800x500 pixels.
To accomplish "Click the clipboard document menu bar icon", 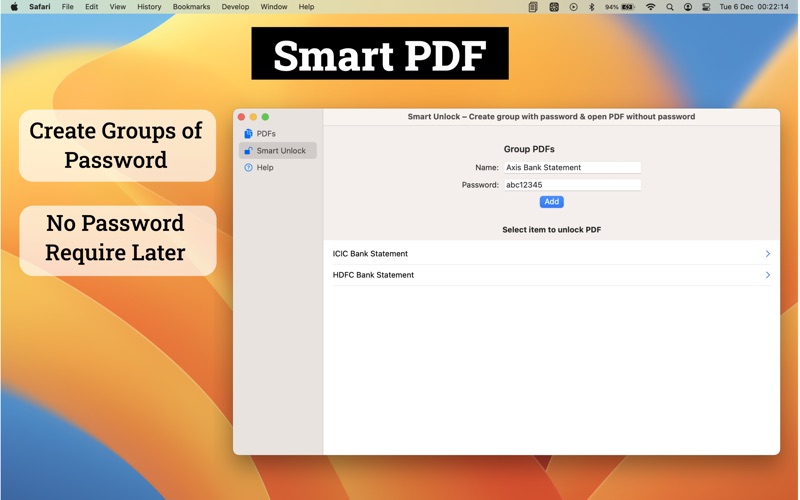I will [533, 7].
